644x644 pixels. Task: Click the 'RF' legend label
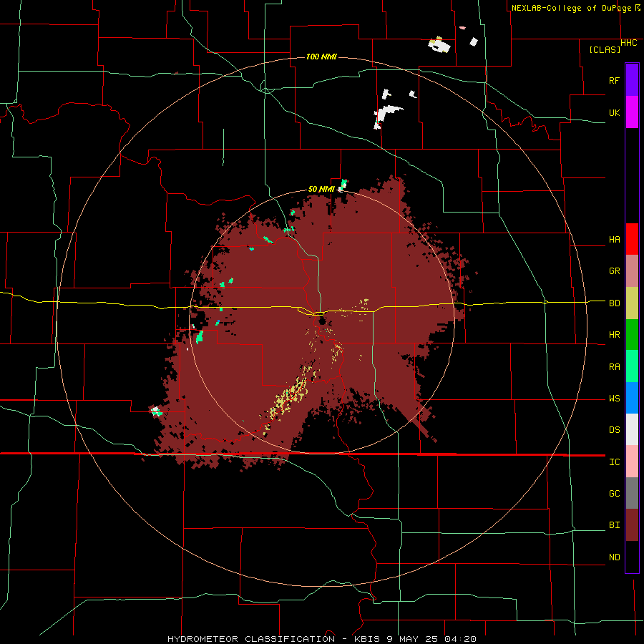(614, 80)
